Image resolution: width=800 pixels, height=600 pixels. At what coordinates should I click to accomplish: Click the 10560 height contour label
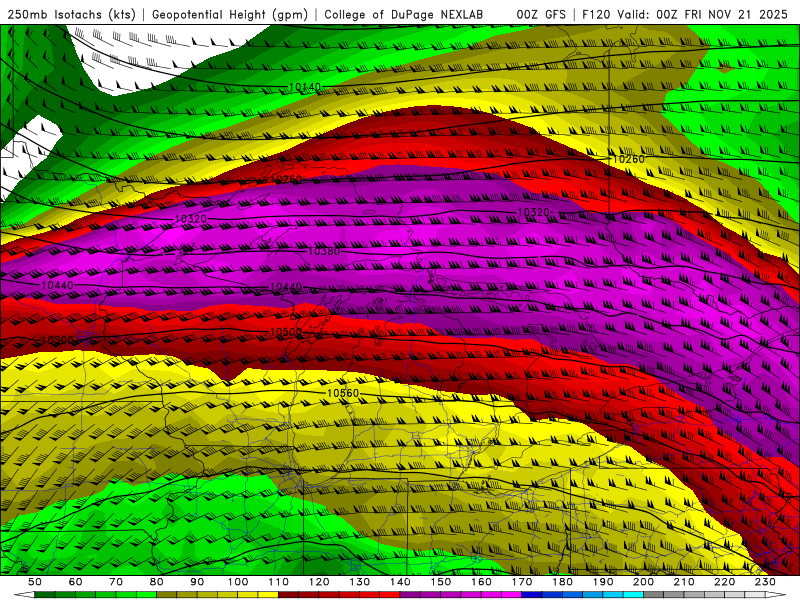343,393
